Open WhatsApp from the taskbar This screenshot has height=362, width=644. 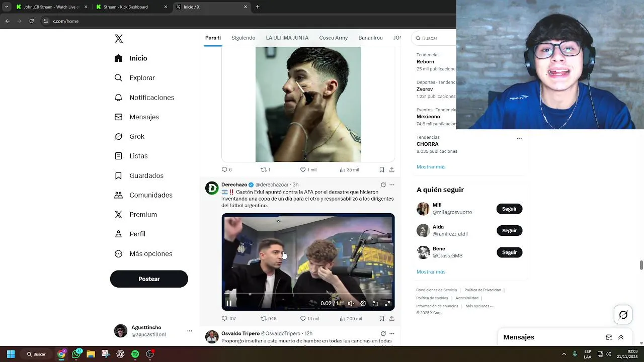click(x=76, y=354)
